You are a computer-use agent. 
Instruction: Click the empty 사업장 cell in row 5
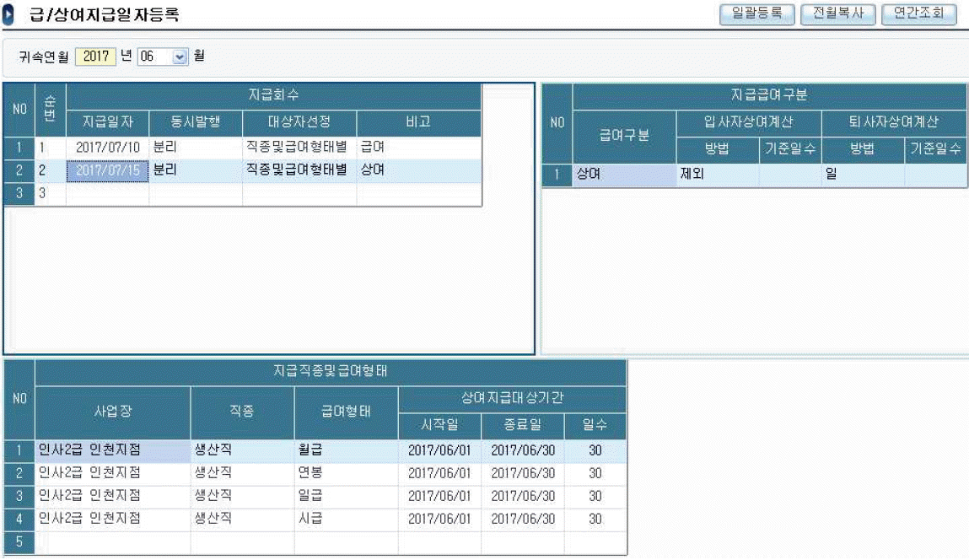(x=112, y=542)
